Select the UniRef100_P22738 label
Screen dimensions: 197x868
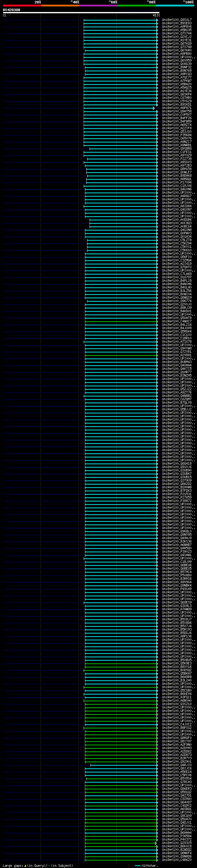176,159
